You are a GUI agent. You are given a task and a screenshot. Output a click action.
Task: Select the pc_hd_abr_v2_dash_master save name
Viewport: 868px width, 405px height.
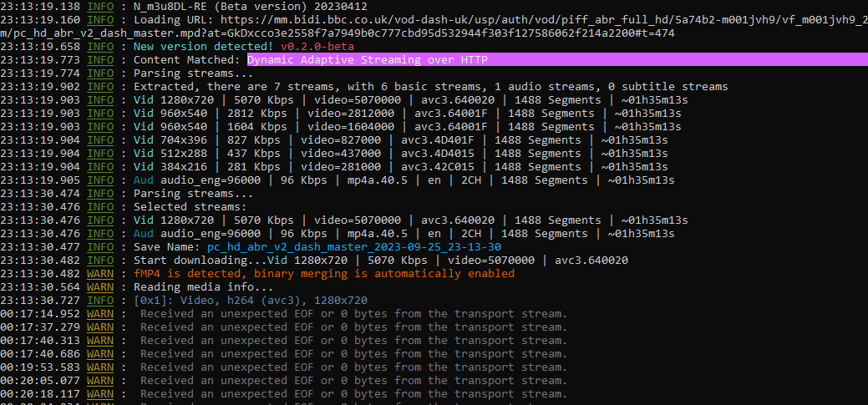(x=354, y=247)
